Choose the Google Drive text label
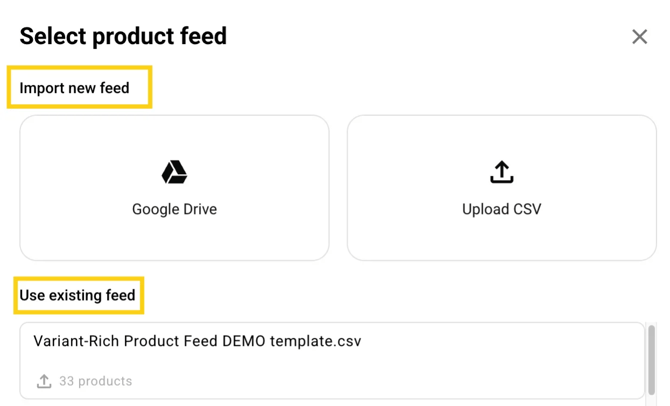 [174, 209]
